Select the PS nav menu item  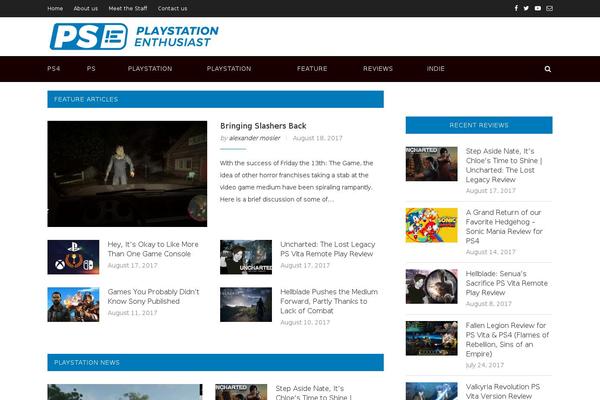pyautogui.click(x=91, y=69)
